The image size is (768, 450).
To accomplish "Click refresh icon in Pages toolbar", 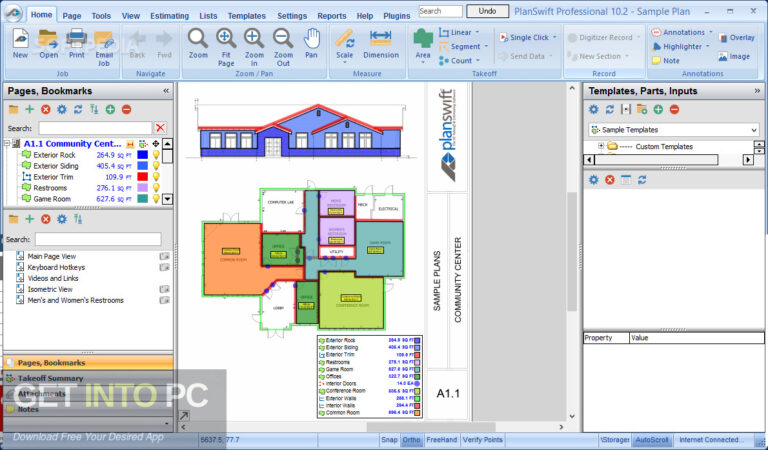I will 78,109.
